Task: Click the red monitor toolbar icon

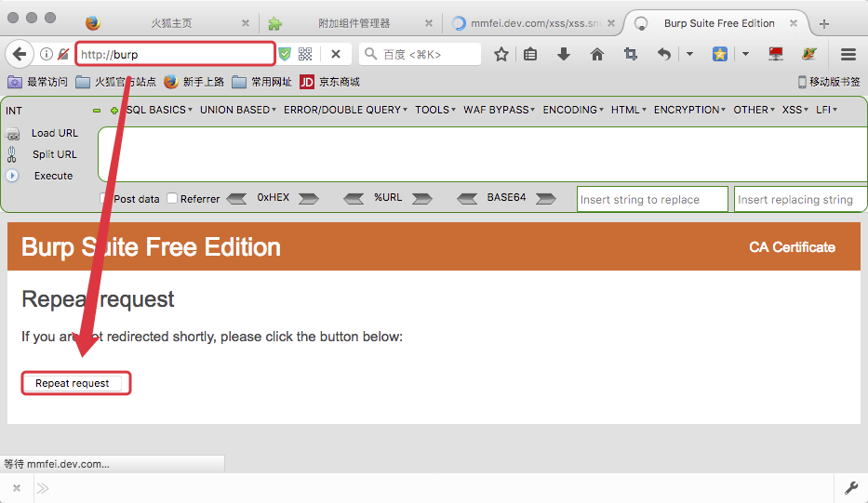Action: point(776,54)
